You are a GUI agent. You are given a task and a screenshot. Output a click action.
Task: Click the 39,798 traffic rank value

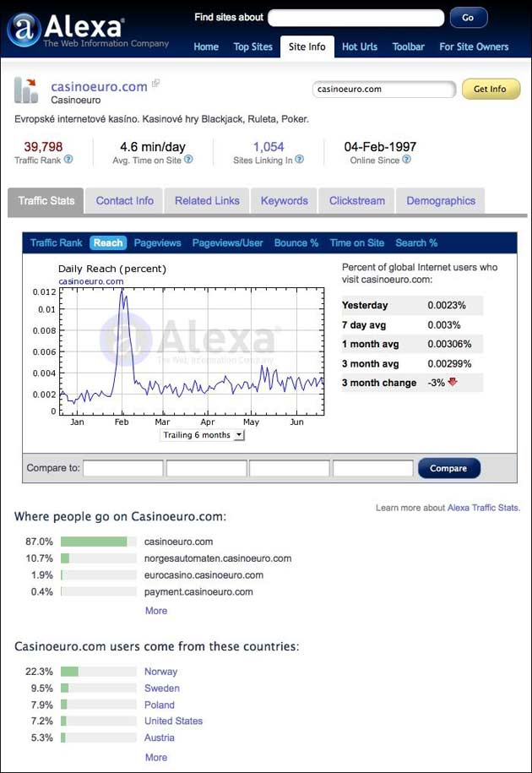(43, 146)
